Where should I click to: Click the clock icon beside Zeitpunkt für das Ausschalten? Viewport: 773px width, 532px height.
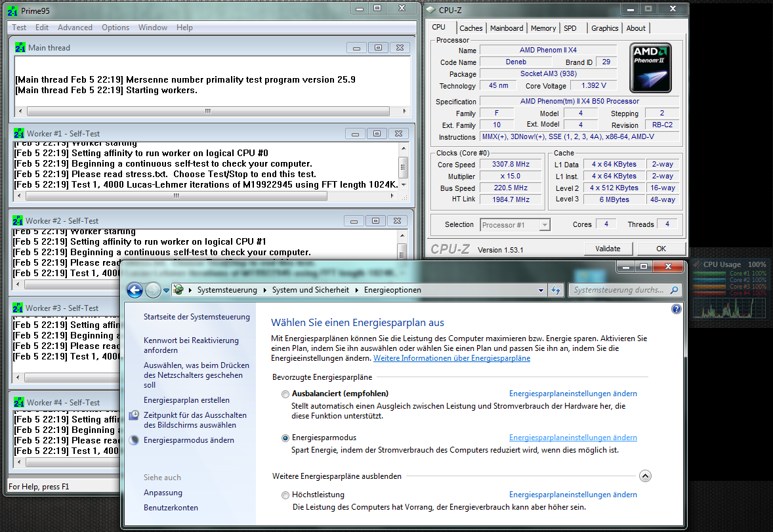(x=134, y=416)
